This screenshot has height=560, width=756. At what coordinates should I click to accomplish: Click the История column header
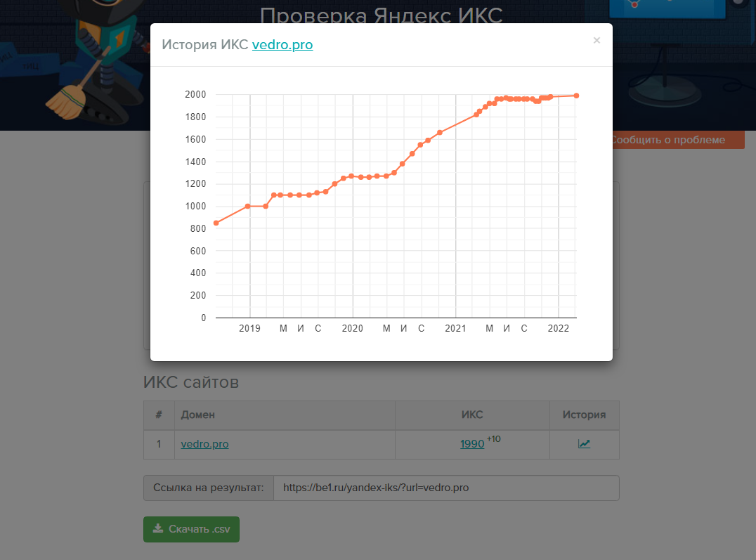click(x=584, y=415)
